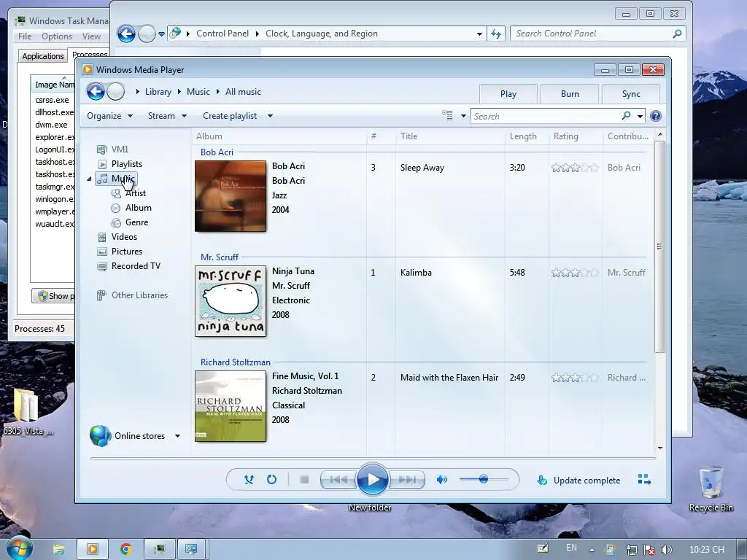This screenshot has width=747, height=560.
Task: Select Album under Music
Action: click(138, 208)
